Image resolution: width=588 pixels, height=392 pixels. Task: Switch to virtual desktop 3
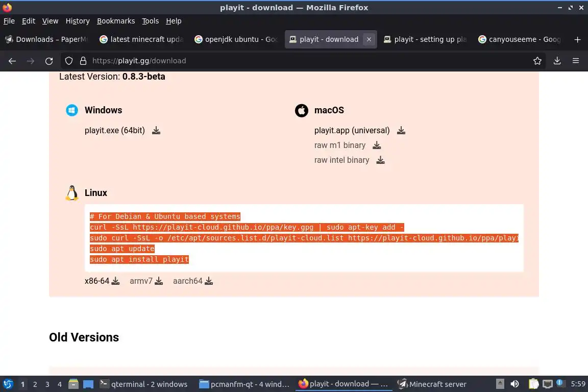47,384
